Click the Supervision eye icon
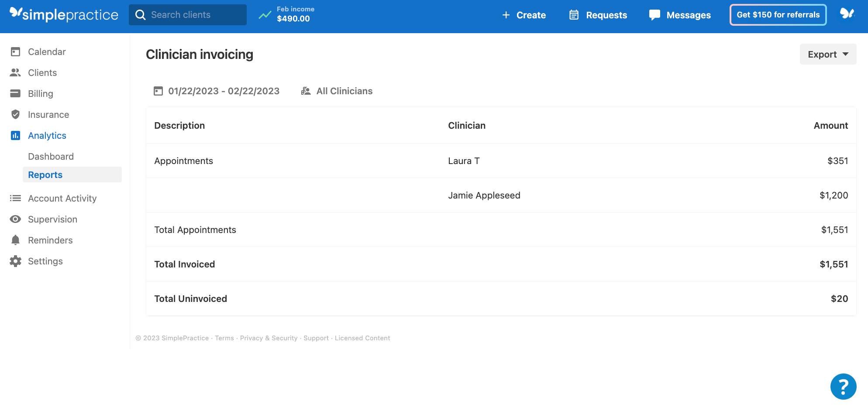The width and height of the screenshot is (868, 411). coord(15,219)
